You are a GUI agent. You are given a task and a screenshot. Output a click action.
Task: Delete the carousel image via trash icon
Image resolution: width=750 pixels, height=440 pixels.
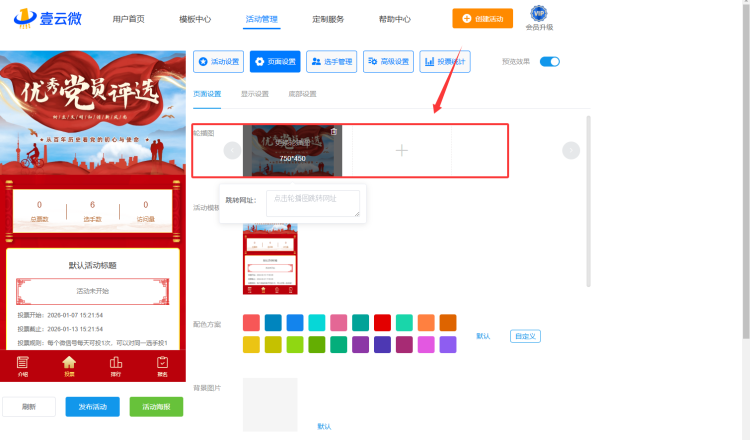coord(334,131)
